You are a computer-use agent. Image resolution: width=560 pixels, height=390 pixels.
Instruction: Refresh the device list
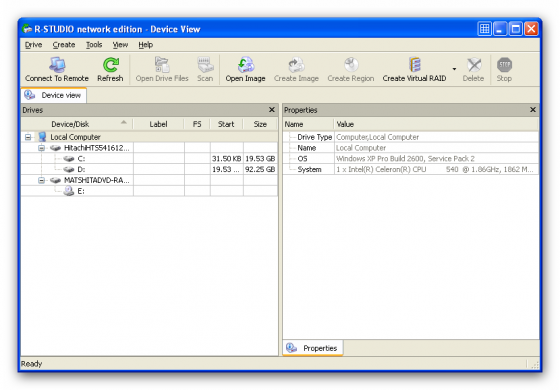(110, 65)
